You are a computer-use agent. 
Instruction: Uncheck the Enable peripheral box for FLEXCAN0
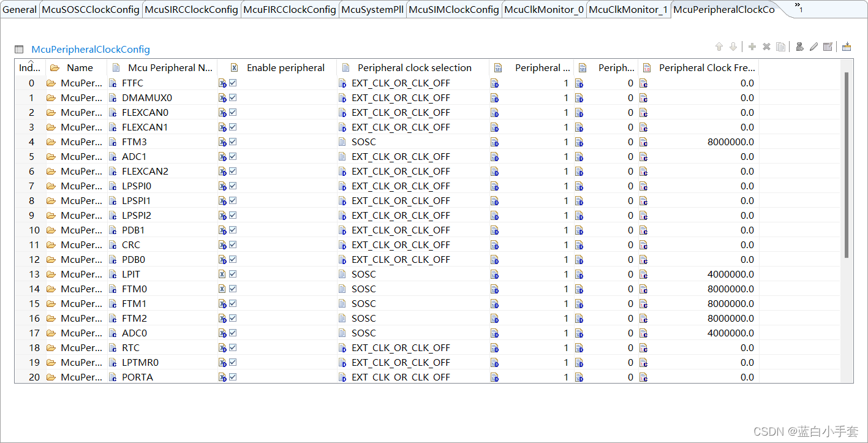(x=233, y=112)
